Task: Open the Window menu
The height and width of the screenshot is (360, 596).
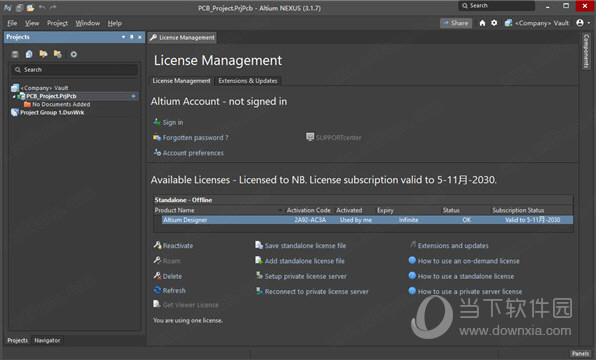Action: [87, 23]
